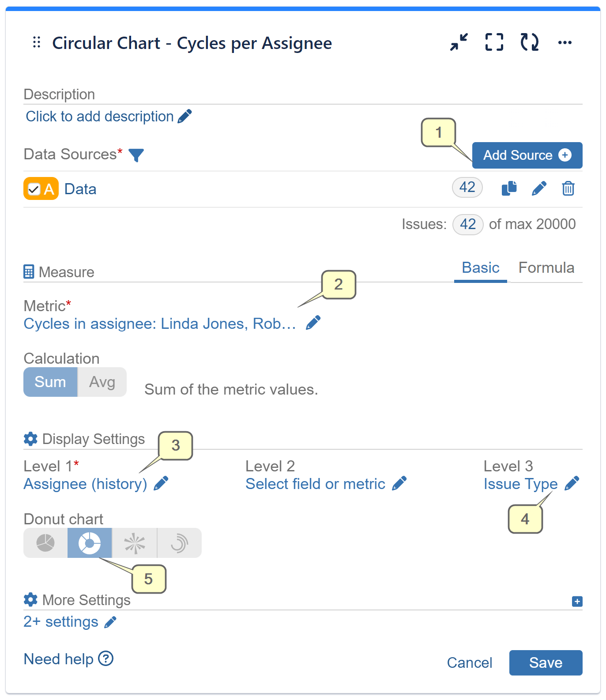Uncheck the Data source A checkbox
Image resolution: width=606 pixels, height=700 pixels.
coord(34,188)
